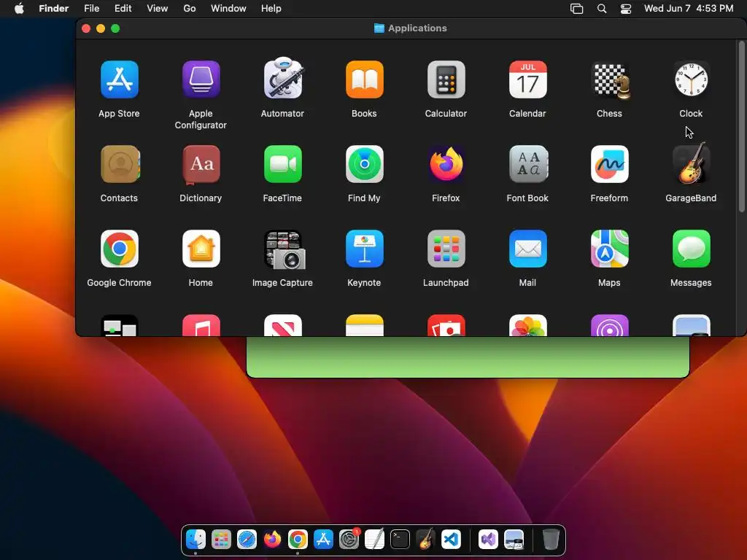Screen dimensions: 747x560
Task: Open App Store in the Applications window
Action: point(119,79)
